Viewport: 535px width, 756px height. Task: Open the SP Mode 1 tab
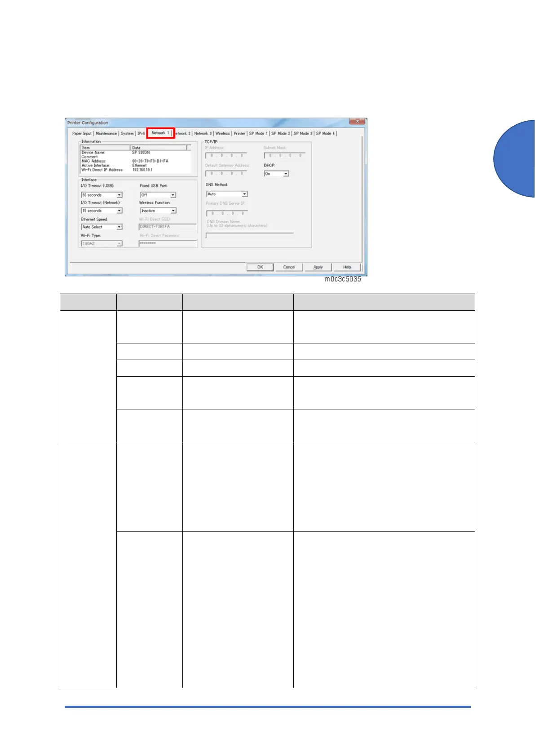click(258, 133)
